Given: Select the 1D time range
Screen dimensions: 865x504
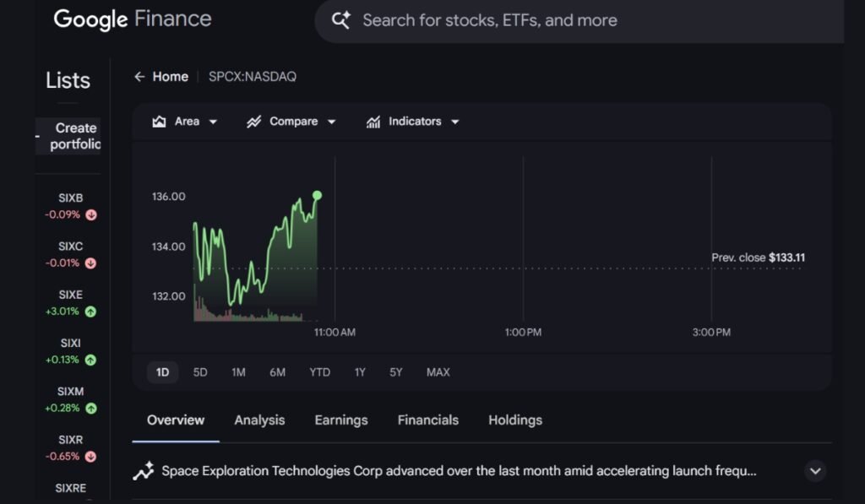Looking at the screenshot, I should 162,372.
